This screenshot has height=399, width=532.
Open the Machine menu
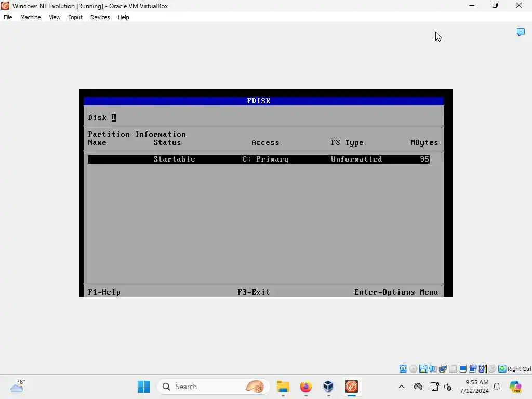(x=30, y=17)
